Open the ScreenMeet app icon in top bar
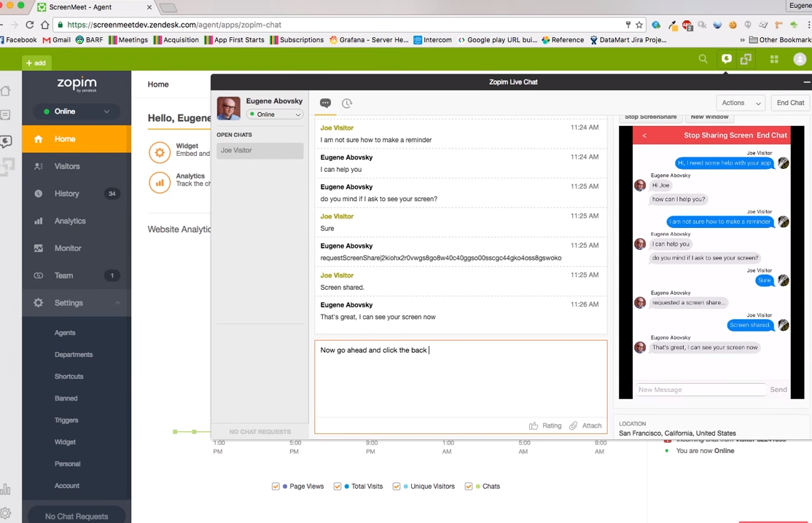This screenshot has height=523, width=812. (746, 59)
